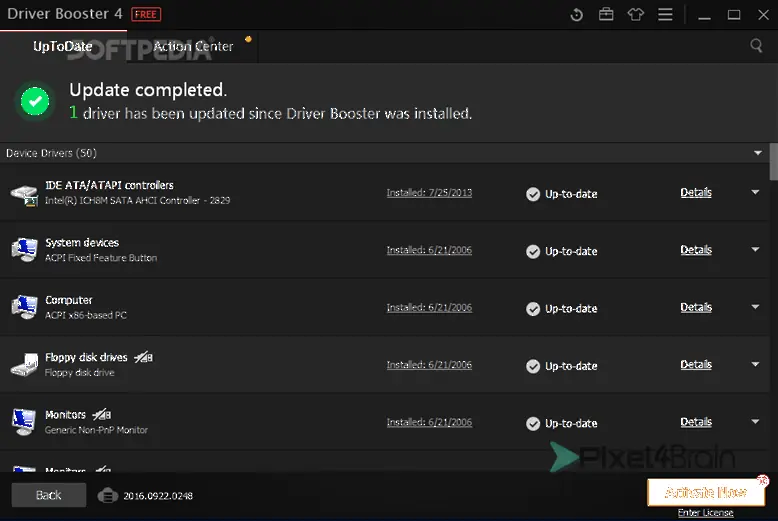Expand dropdown arrow for Computer row

click(x=755, y=307)
